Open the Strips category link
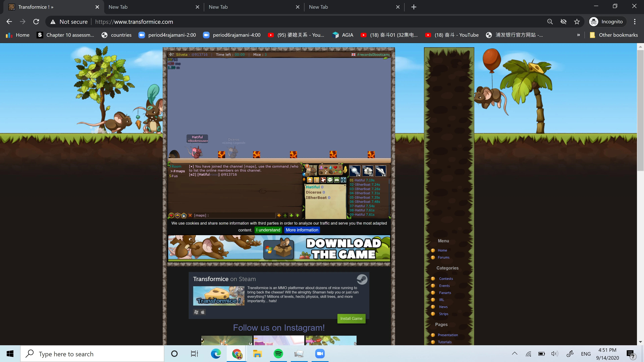 [443, 314]
